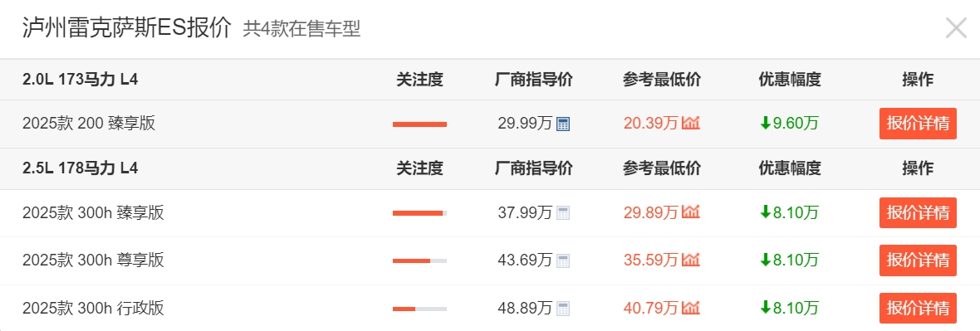Screen dimensions: 980x331
Task: Close the 泸州雷克萨斯ES报价 popup
Action: coord(956,28)
